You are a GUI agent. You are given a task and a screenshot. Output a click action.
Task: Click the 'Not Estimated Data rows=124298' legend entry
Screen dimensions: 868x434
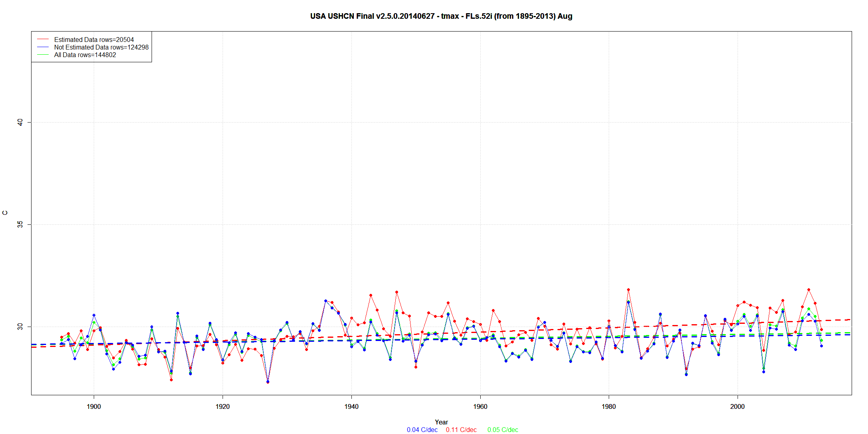coord(101,47)
